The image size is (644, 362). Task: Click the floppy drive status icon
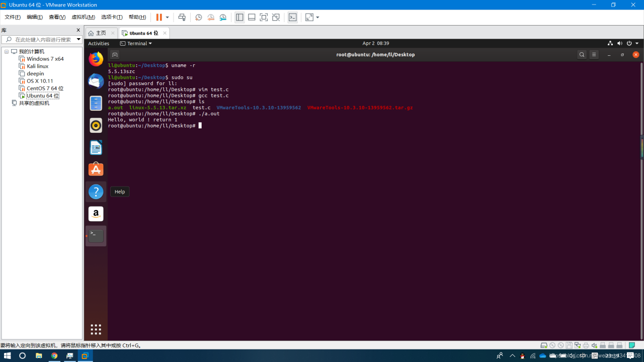(569, 345)
